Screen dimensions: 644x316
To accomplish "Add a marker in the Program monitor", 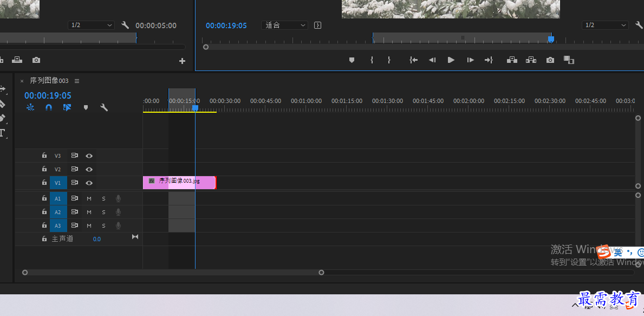I will [x=352, y=60].
